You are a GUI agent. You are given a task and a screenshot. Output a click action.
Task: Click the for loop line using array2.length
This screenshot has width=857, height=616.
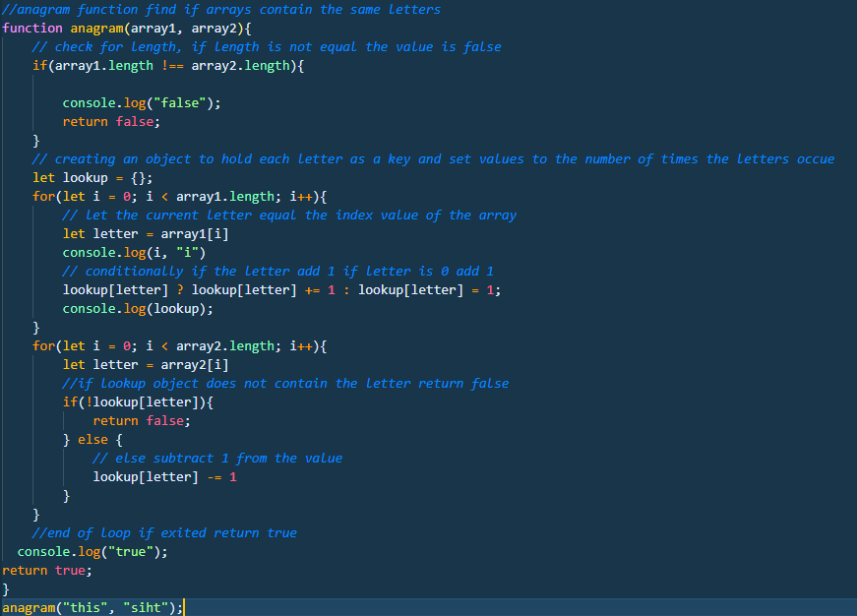[179, 346]
